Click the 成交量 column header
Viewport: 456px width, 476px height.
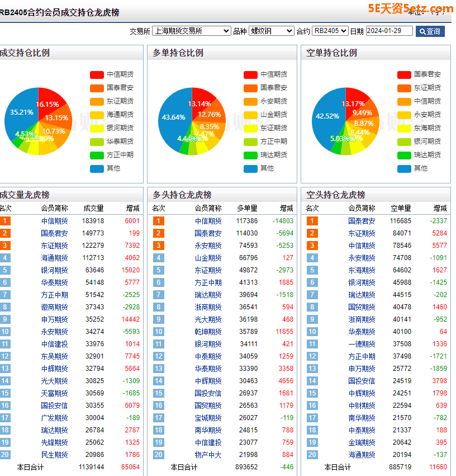(94, 208)
